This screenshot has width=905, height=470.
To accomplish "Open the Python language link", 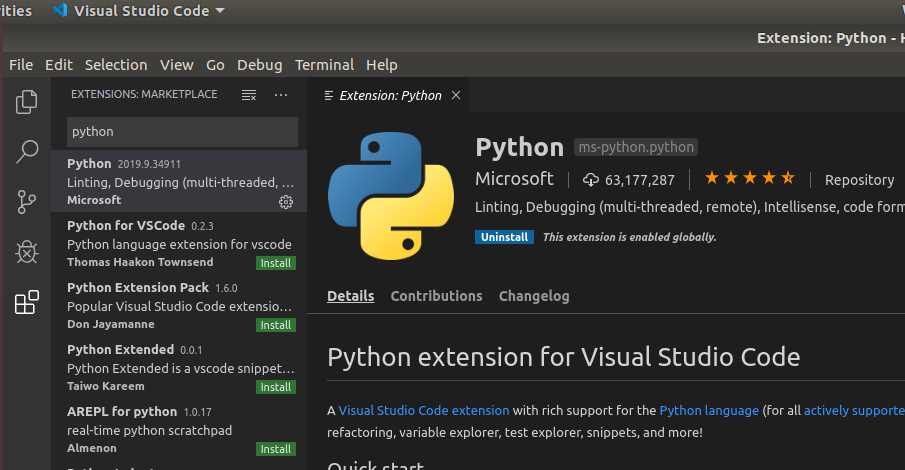I will click(709, 411).
